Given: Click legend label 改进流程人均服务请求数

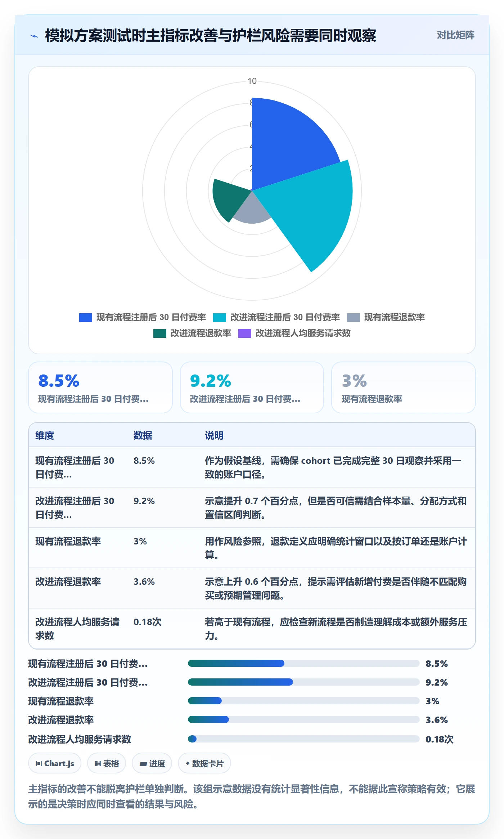Looking at the screenshot, I should coord(303,333).
